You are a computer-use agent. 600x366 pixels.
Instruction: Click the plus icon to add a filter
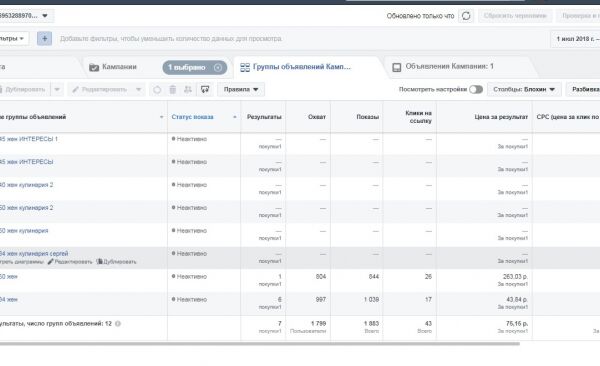coord(44,39)
